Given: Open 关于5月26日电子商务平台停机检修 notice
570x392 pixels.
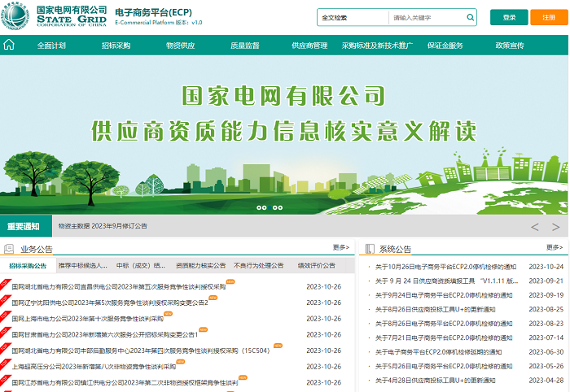Looking at the screenshot, I should click(444, 366).
